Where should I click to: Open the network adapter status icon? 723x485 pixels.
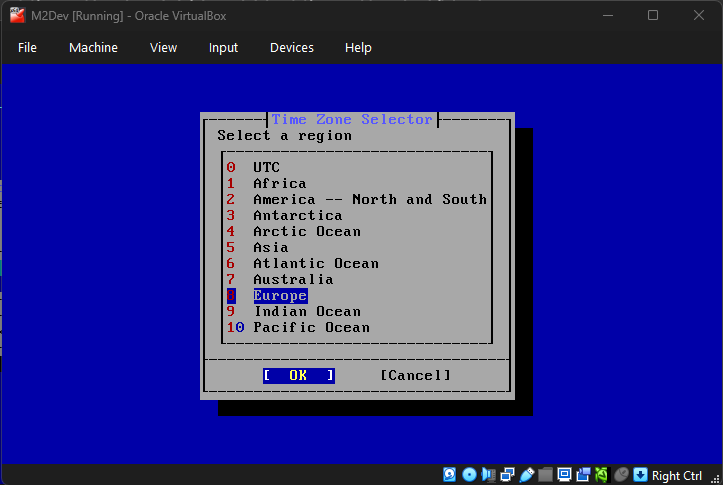(x=507, y=475)
